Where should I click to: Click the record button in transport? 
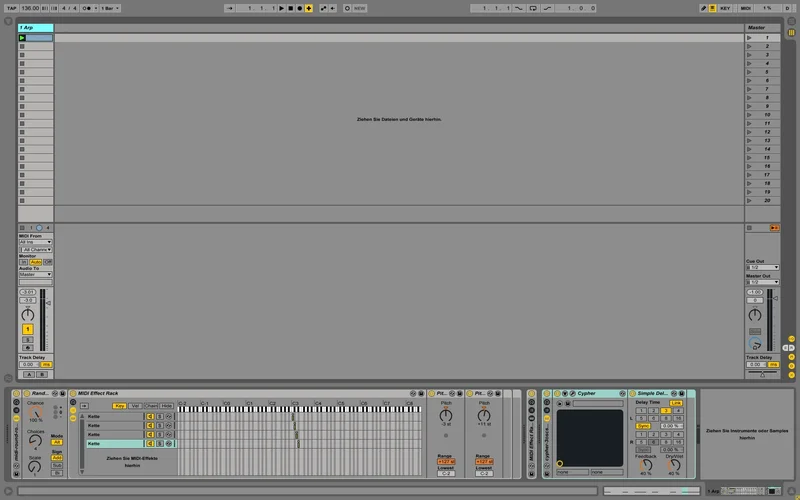299,8
